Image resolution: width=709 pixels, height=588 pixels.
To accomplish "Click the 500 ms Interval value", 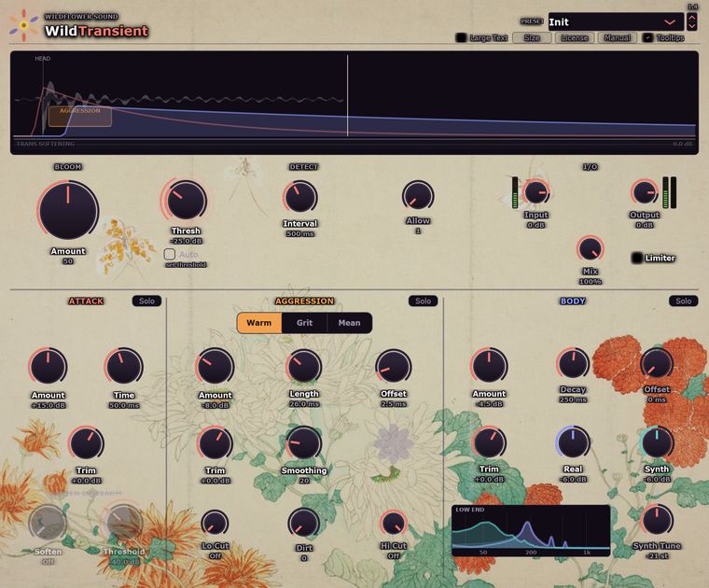I will [x=300, y=234].
